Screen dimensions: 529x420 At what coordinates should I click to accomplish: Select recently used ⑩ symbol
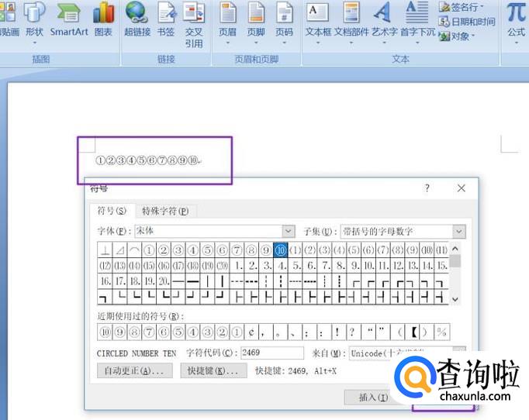pyautogui.click(x=105, y=332)
